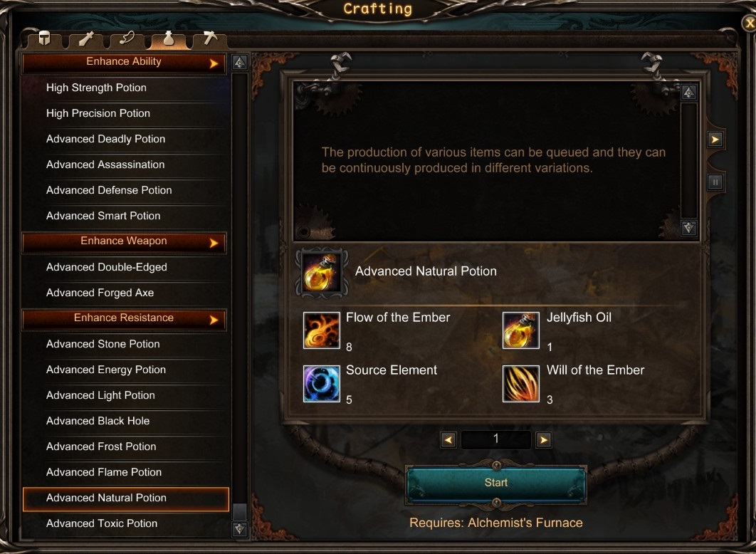
Task: Click the Jellyfish Oil ingredient icon
Action: pyautogui.click(x=520, y=330)
